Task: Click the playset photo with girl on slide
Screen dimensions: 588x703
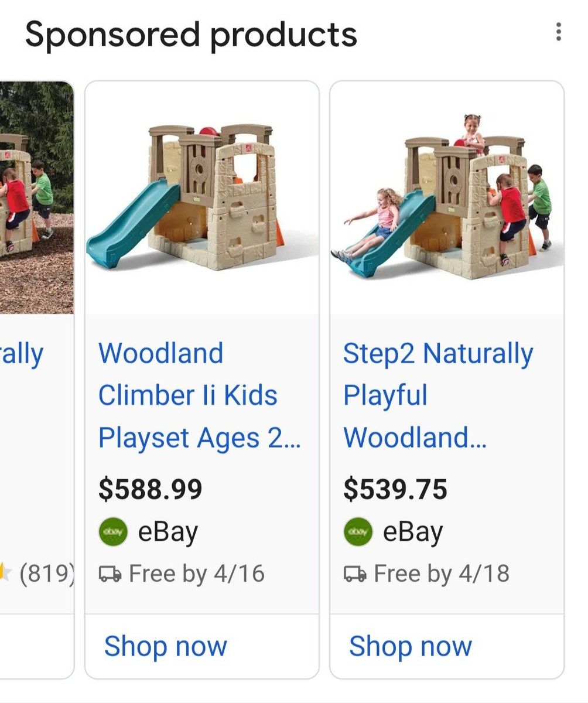Action: click(x=447, y=198)
